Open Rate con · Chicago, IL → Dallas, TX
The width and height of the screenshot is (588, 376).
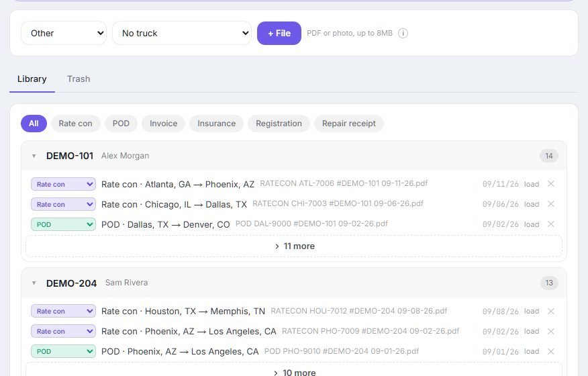pos(174,205)
